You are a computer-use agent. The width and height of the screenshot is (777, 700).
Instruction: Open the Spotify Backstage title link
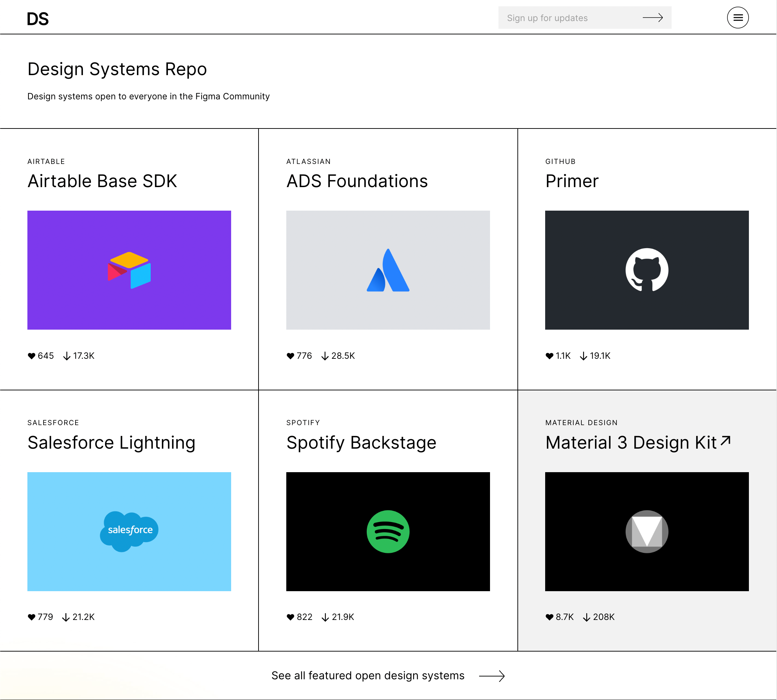tap(361, 442)
